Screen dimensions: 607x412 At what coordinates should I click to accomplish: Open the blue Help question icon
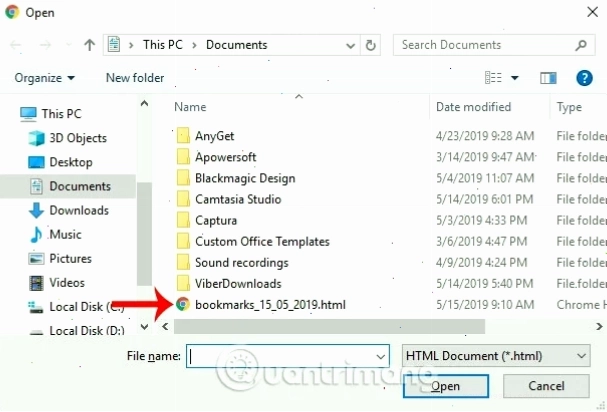point(584,78)
